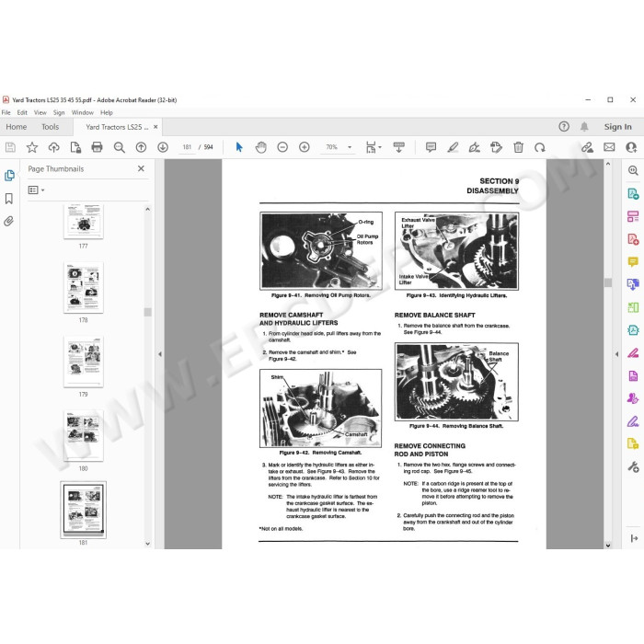Close the Page Thumbnails panel
Image resolution: width=644 pixels, height=644 pixels.
pyautogui.click(x=141, y=168)
